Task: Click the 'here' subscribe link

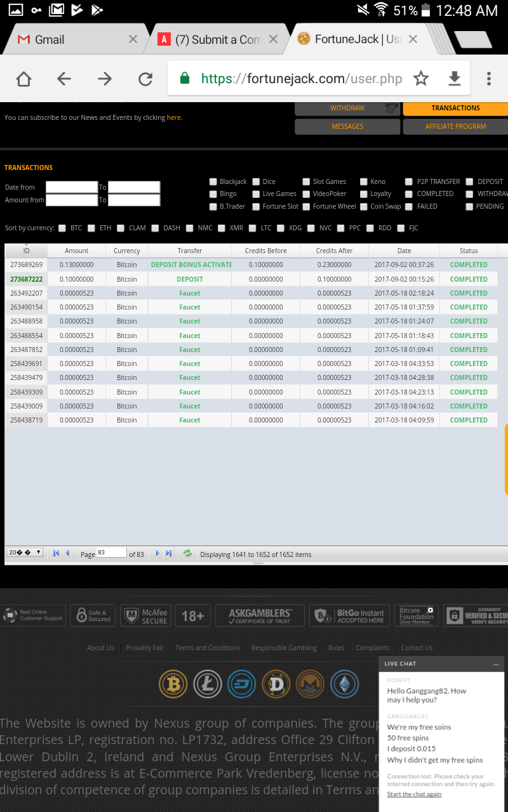Action: pos(174,117)
